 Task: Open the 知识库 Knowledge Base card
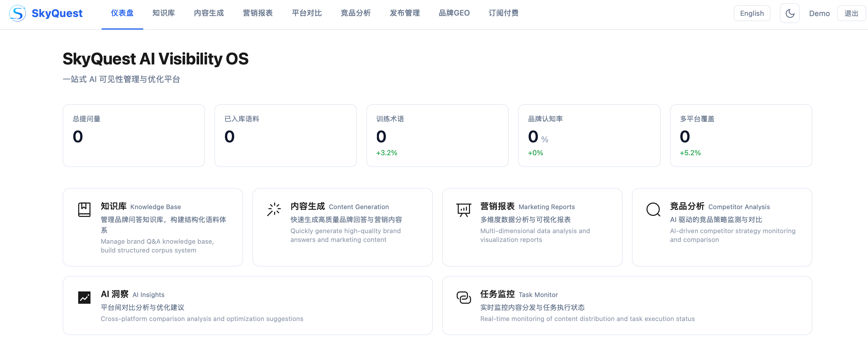pos(153,227)
